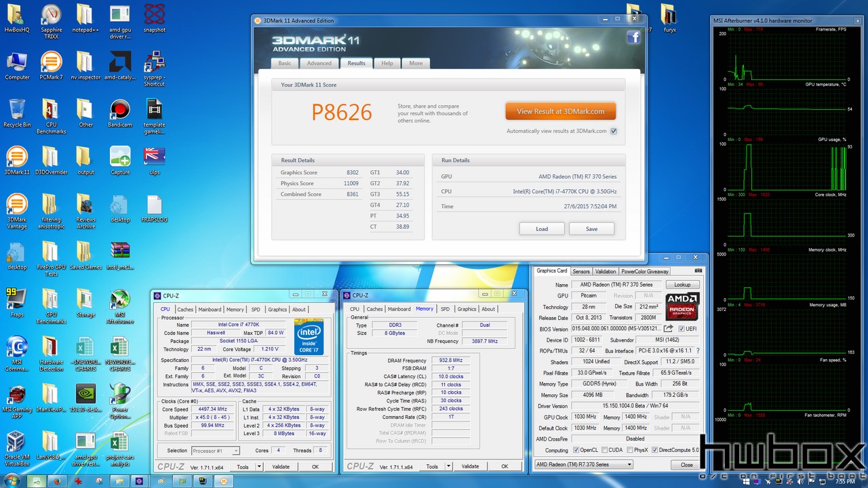
Task: Open the Capture desktop icon
Action: pyautogui.click(x=120, y=161)
